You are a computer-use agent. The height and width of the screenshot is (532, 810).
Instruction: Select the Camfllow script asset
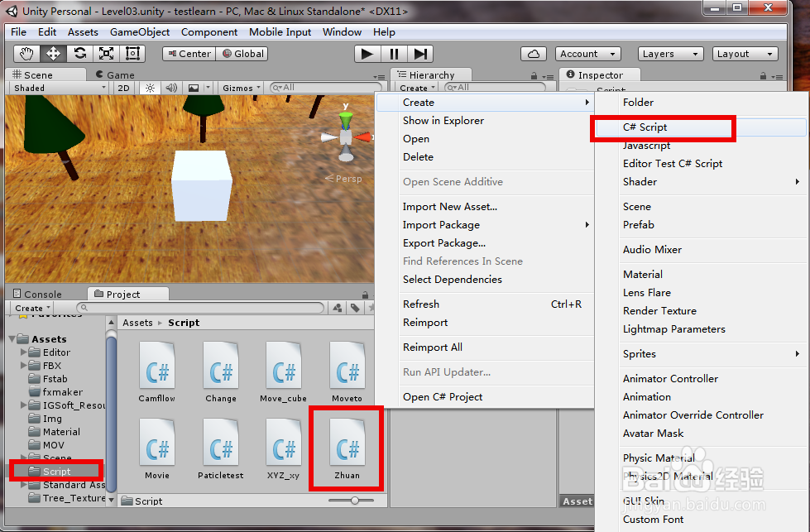(x=157, y=372)
